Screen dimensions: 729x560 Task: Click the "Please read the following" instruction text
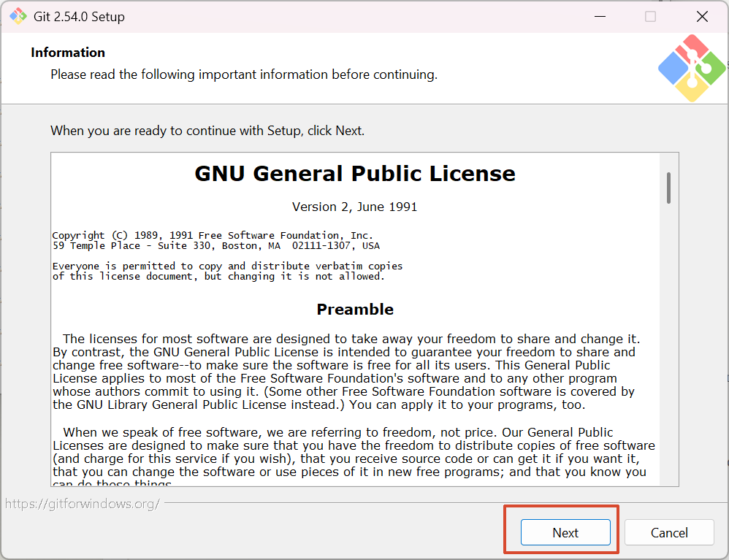click(x=243, y=74)
